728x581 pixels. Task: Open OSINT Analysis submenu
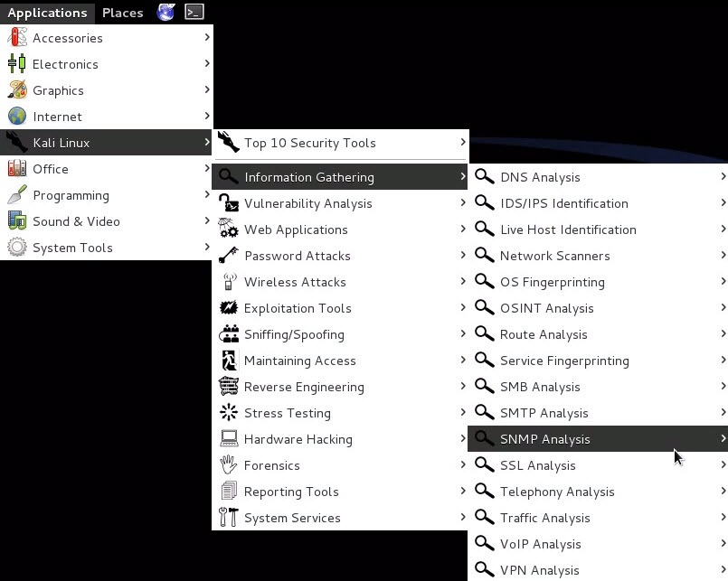click(x=598, y=308)
